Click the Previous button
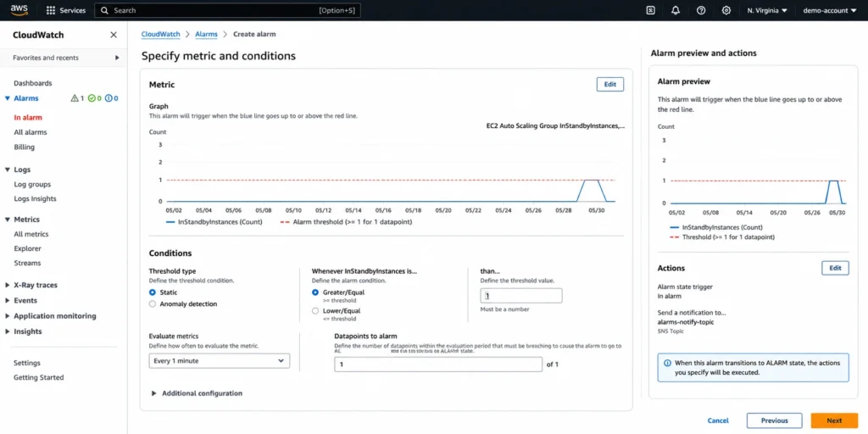This screenshot has width=868, height=434. (775, 420)
